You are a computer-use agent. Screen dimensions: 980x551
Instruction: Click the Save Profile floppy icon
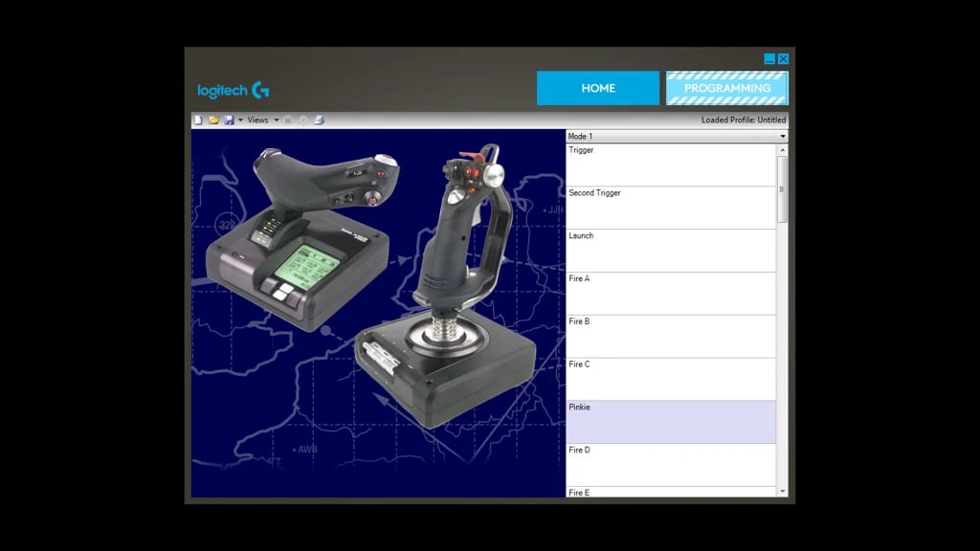(229, 121)
